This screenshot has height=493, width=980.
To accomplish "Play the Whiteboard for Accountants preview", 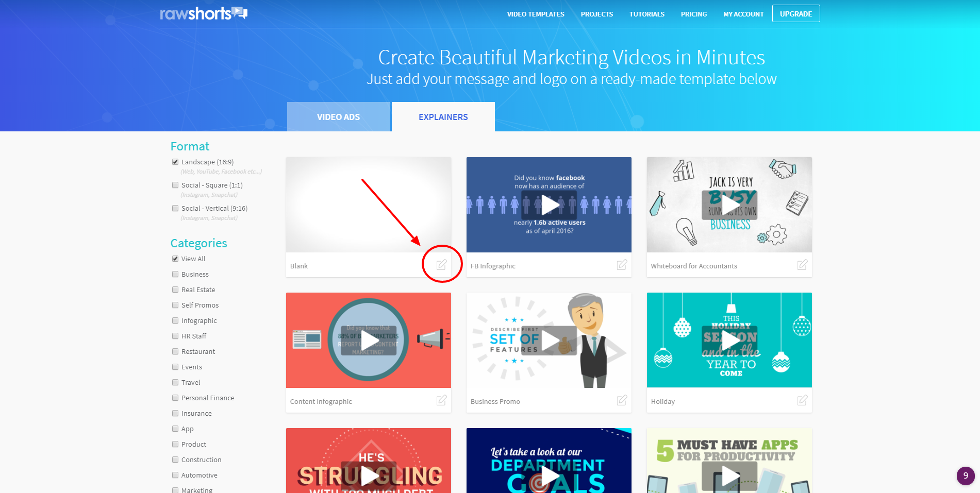I will point(729,205).
